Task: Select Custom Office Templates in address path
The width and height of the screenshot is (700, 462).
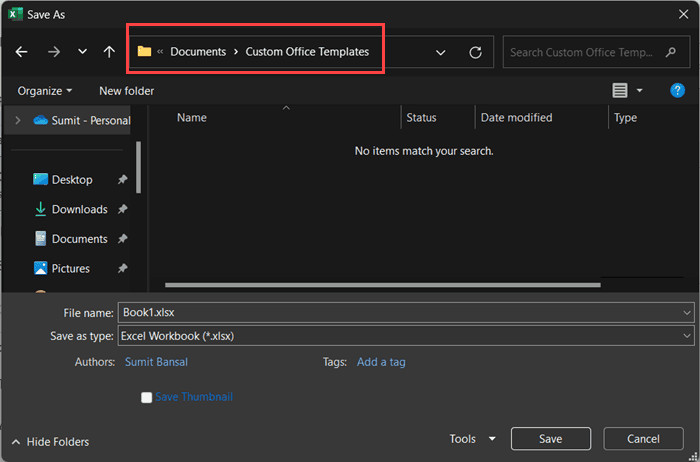Action: click(x=307, y=52)
